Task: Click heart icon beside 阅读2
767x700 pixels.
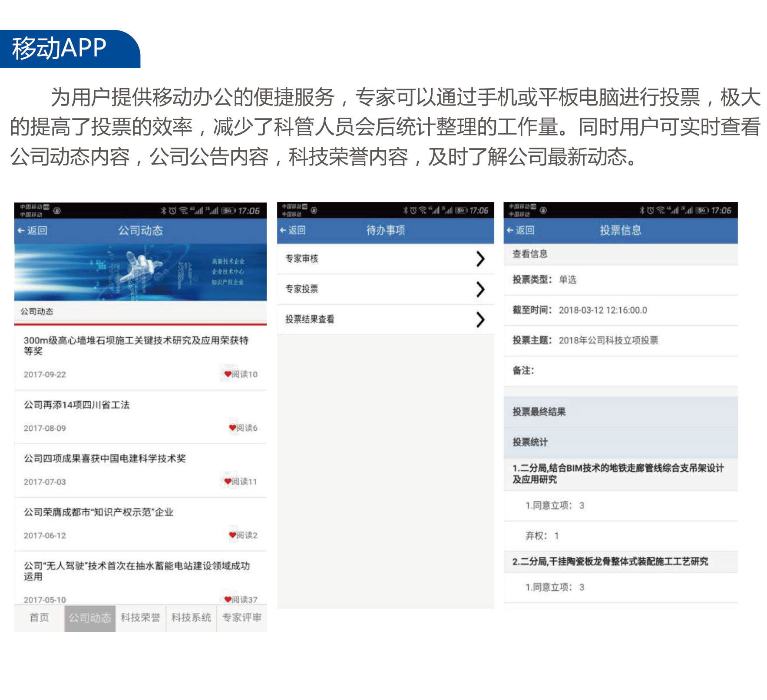Action: tap(232, 535)
